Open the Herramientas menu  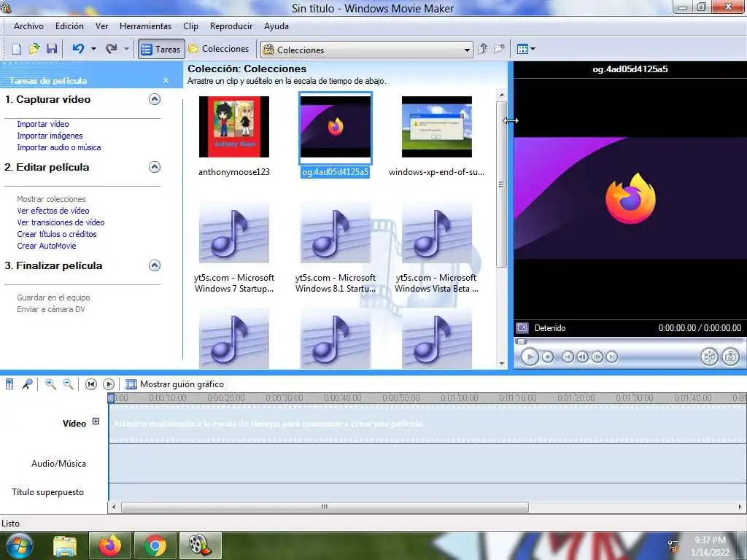pos(145,26)
